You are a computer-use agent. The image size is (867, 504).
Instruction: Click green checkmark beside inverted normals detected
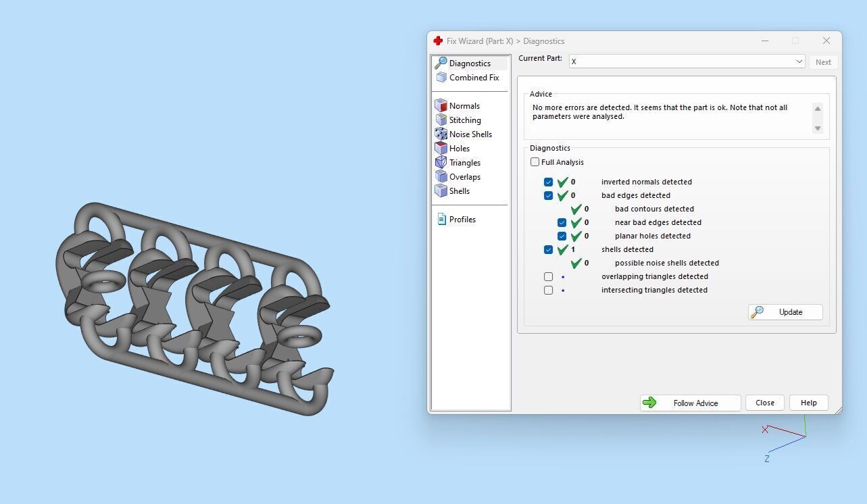coord(562,182)
